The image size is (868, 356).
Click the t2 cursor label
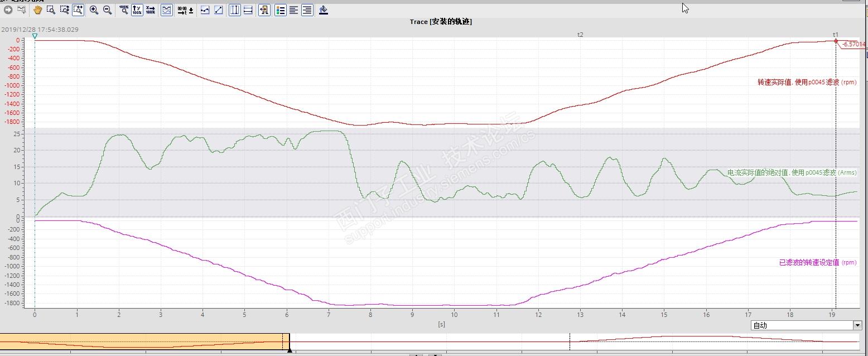point(580,35)
